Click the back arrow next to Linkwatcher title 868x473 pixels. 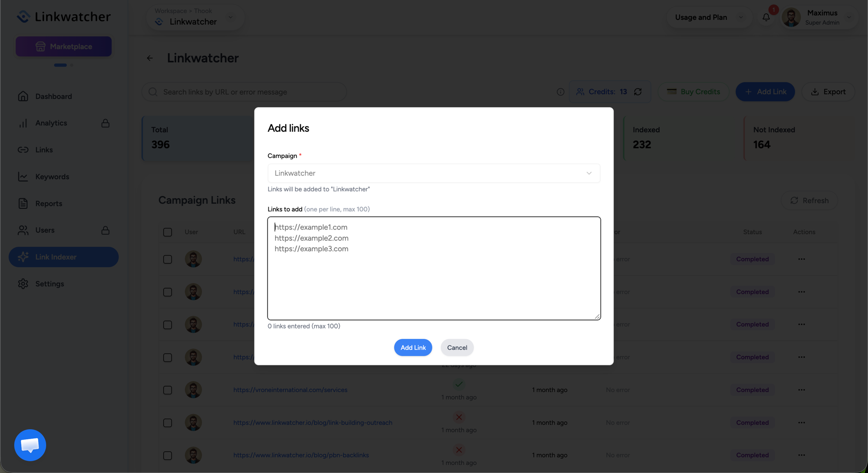click(x=150, y=58)
